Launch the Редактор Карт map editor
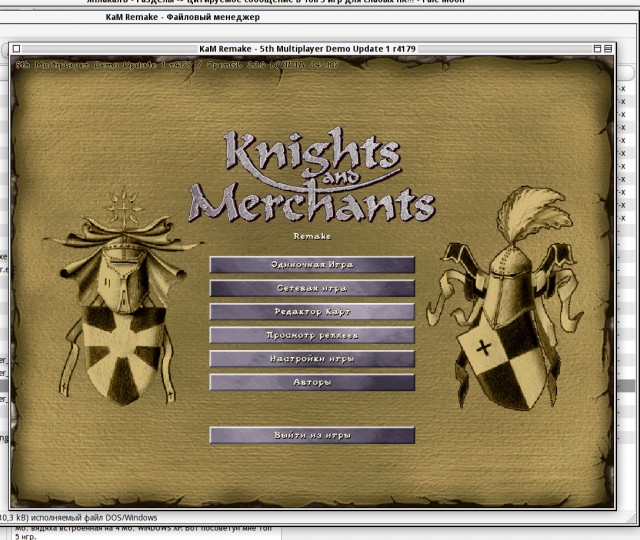 pos(312,312)
